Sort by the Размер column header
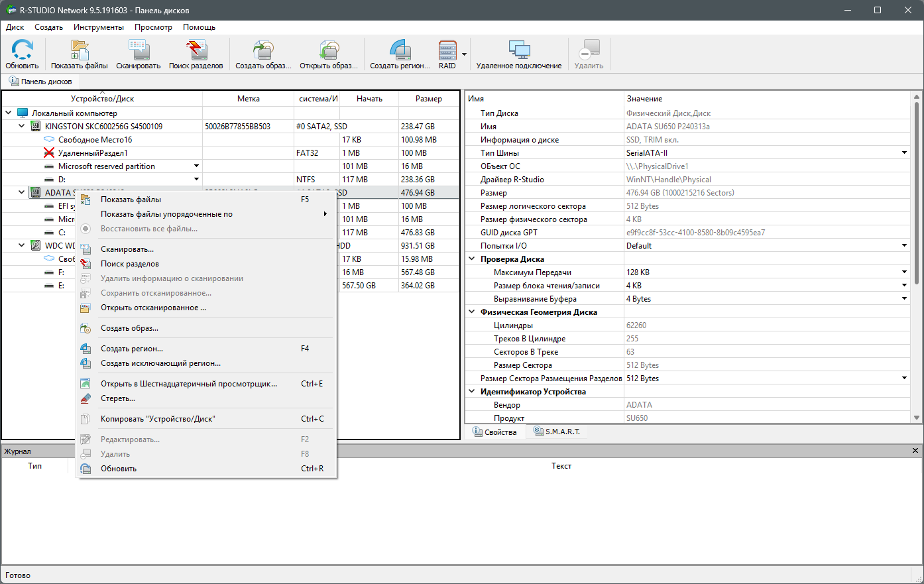The height and width of the screenshot is (584, 924). pyautogui.click(x=428, y=99)
